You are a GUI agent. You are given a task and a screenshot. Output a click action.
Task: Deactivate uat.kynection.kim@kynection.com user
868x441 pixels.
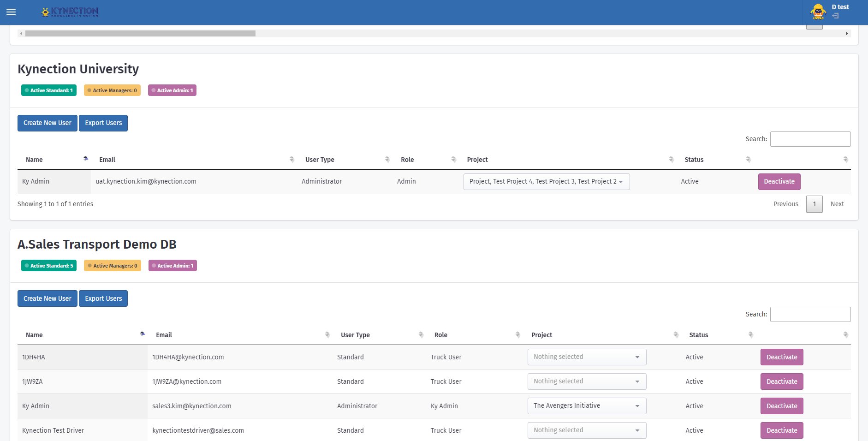click(779, 182)
